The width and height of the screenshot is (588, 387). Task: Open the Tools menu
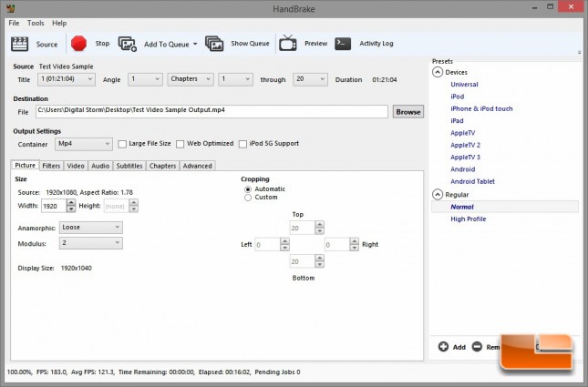pos(36,24)
